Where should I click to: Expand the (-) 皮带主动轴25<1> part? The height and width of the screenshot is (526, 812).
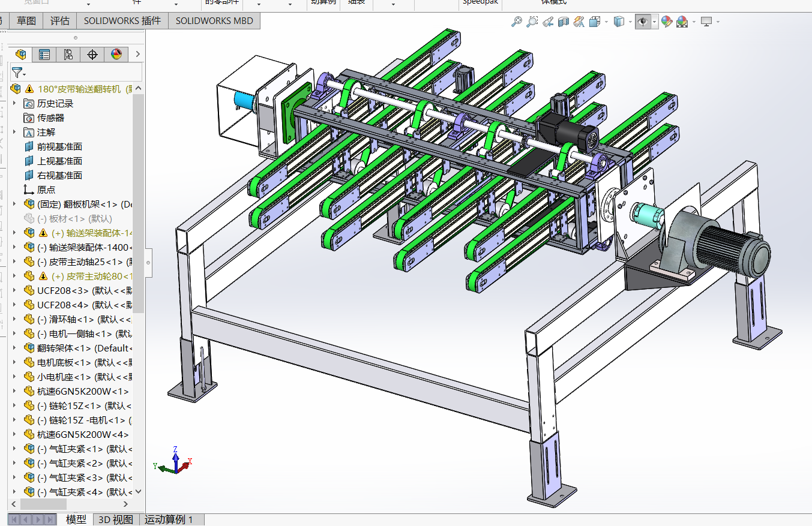[14, 262]
